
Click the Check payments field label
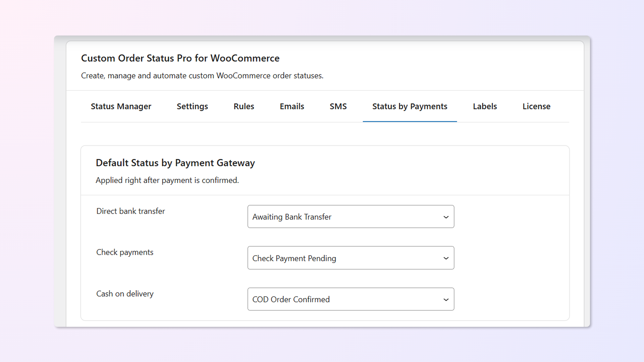coord(125,252)
